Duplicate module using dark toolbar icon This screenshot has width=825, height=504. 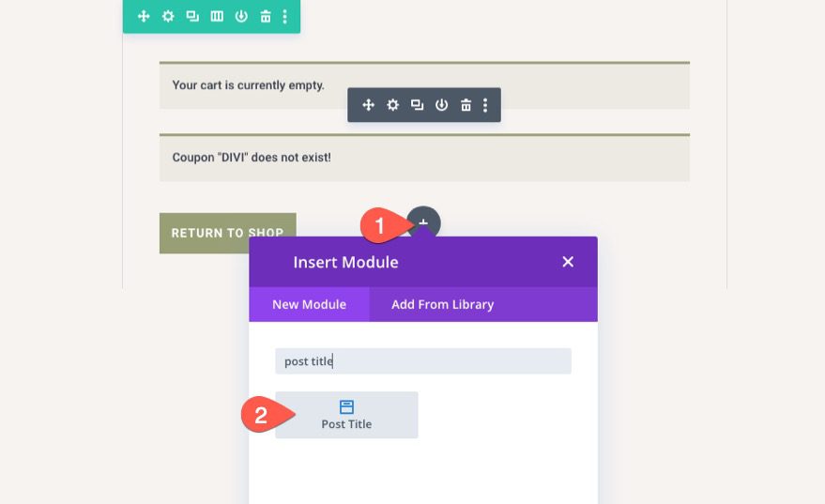tap(418, 105)
